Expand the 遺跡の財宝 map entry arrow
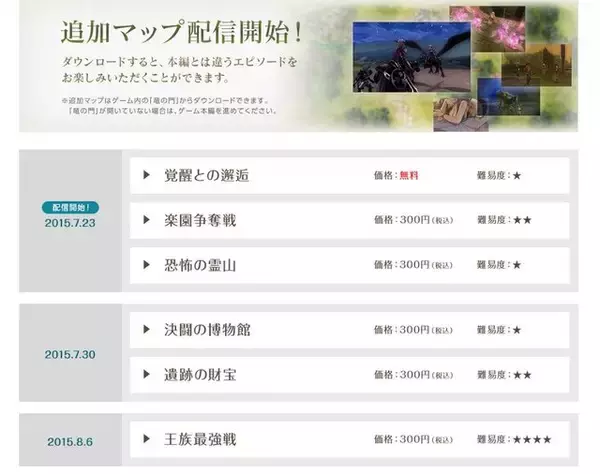The image size is (600, 474). (x=146, y=374)
